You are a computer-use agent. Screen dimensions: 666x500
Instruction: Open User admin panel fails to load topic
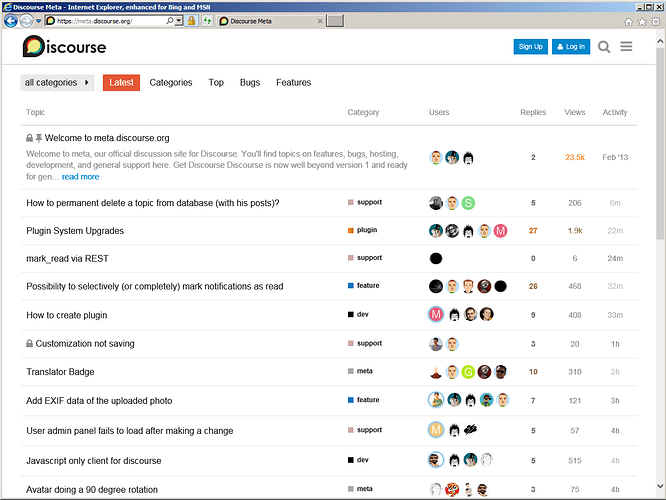tap(130, 431)
